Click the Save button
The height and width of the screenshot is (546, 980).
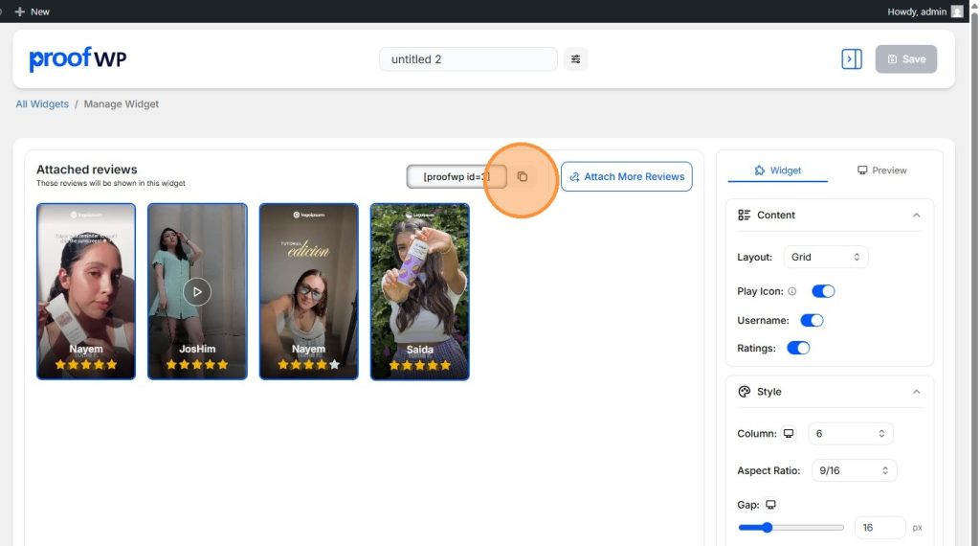tap(905, 58)
